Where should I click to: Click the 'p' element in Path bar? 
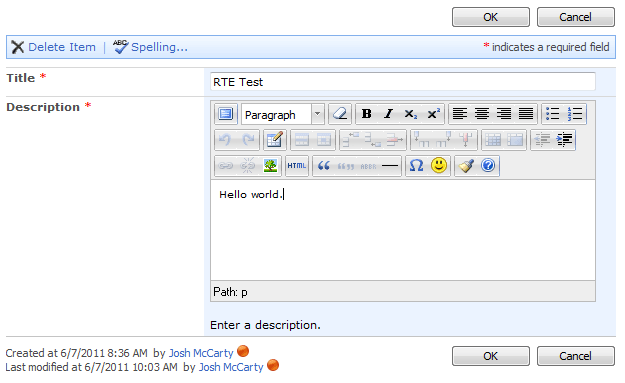coord(244,293)
